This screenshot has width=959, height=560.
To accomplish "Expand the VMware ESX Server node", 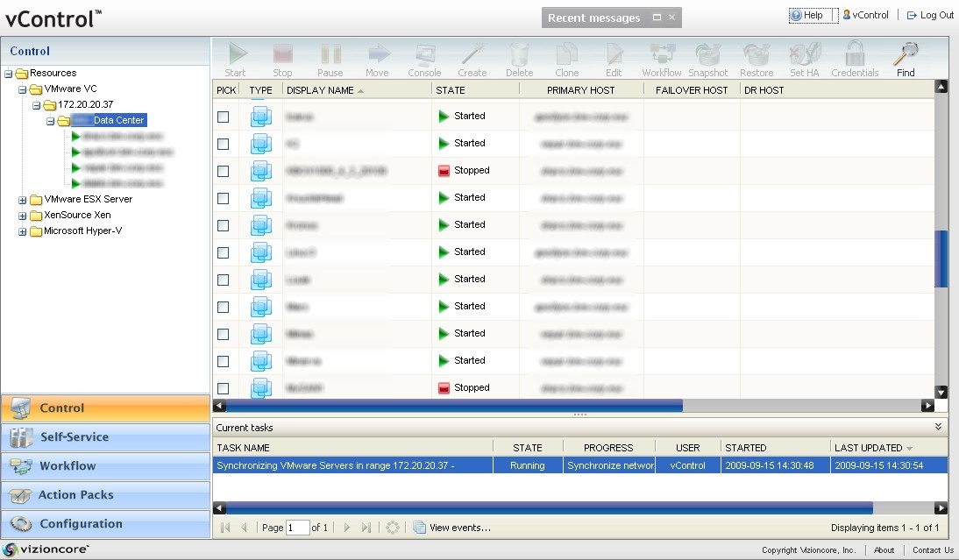I will coord(23,200).
